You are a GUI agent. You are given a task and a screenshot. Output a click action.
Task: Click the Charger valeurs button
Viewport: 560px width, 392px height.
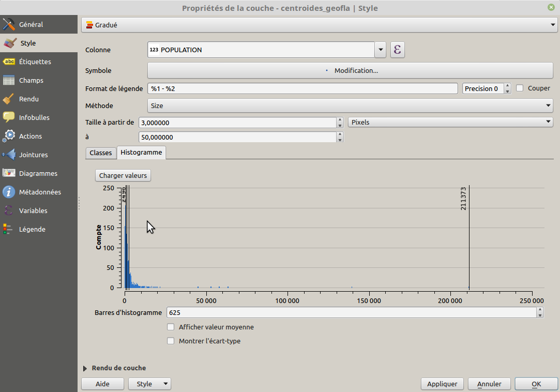[x=123, y=175]
